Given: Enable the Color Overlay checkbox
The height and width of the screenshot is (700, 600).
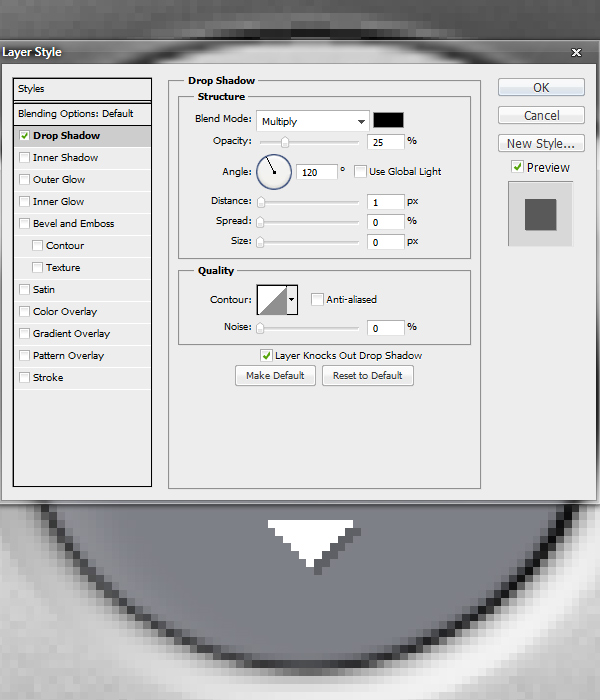Looking at the screenshot, I should (x=24, y=311).
